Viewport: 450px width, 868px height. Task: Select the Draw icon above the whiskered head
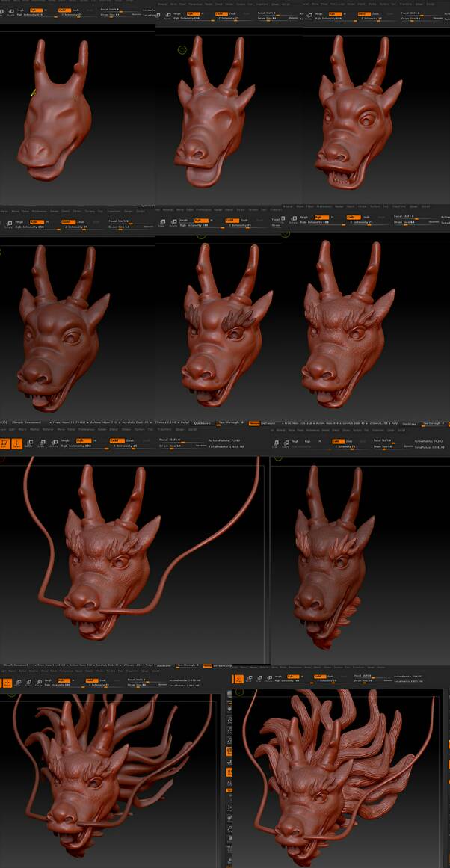point(17,443)
